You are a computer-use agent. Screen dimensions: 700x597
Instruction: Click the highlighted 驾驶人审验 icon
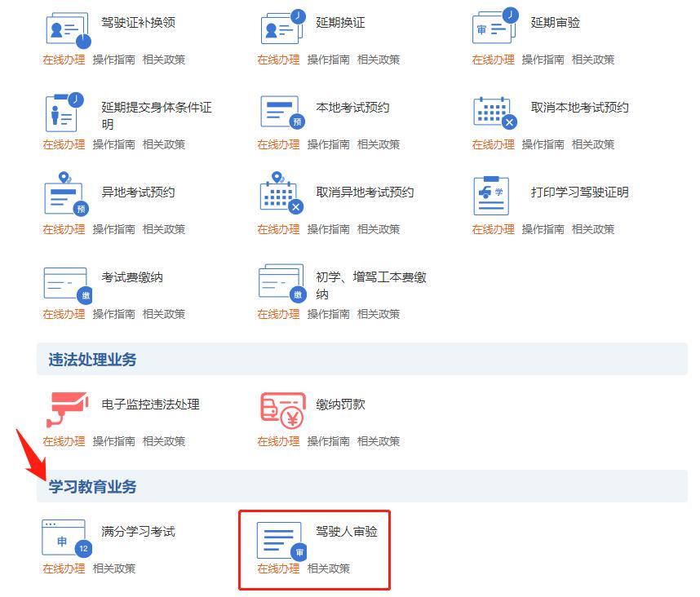pos(280,539)
